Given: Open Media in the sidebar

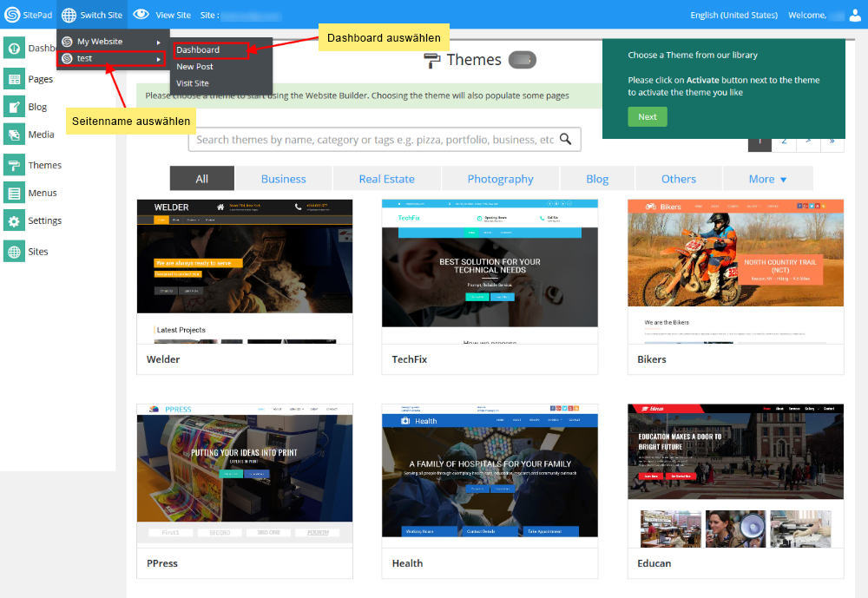Looking at the screenshot, I should (x=42, y=135).
